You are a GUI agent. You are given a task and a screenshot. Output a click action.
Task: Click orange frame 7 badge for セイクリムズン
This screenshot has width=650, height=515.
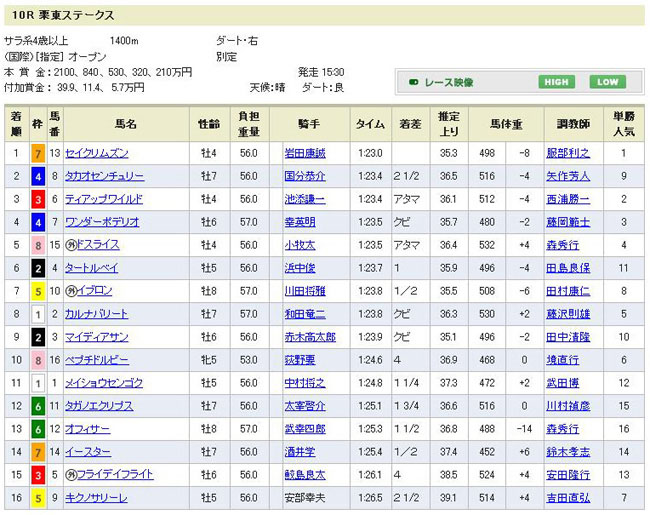(x=37, y=152)
